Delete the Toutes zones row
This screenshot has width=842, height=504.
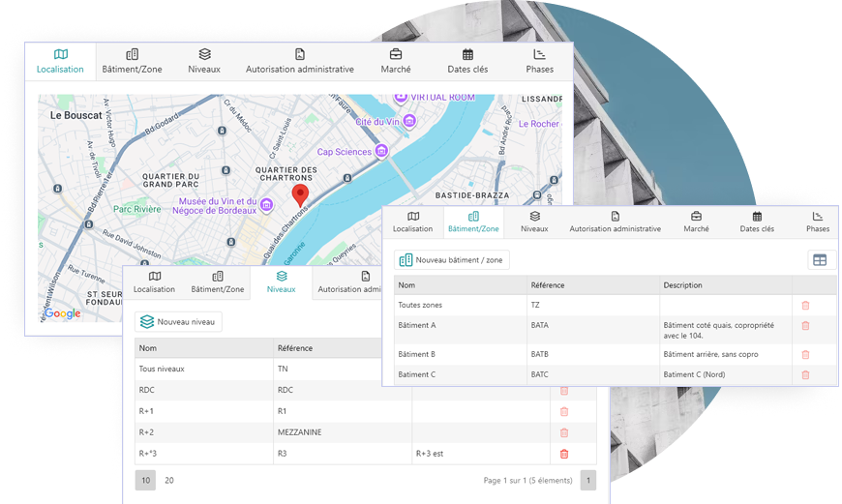pos(805,305)
